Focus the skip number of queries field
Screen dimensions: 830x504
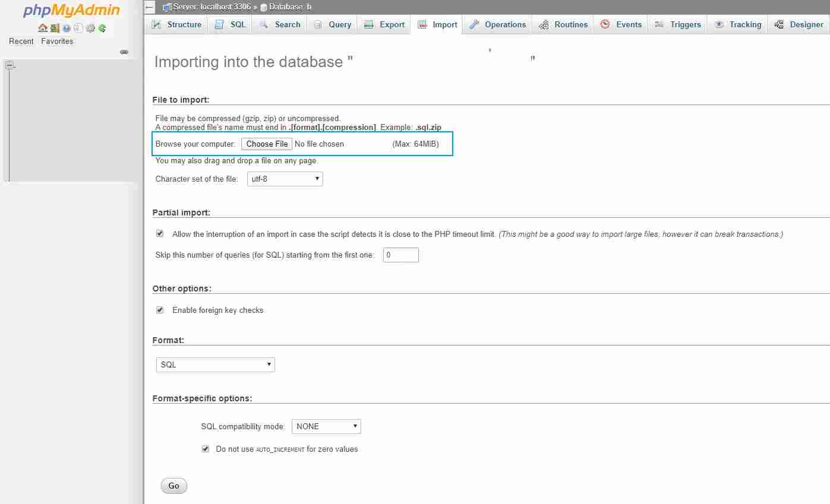(x=401, y=255)
